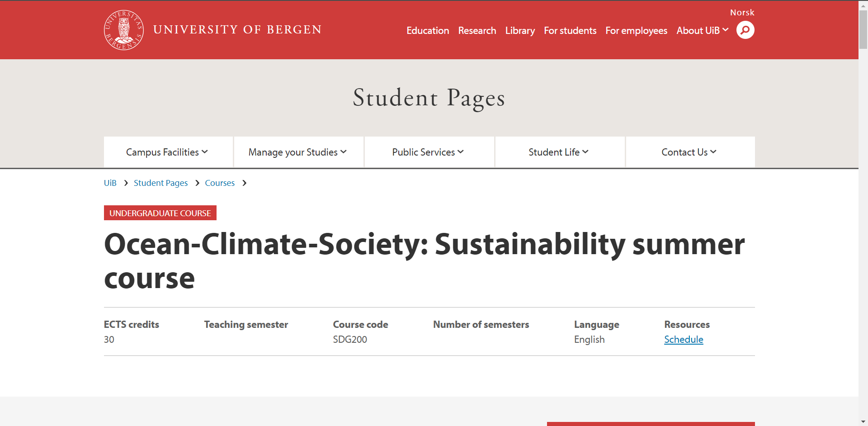Go to Student Pages breadcrumb

[160, 183]
